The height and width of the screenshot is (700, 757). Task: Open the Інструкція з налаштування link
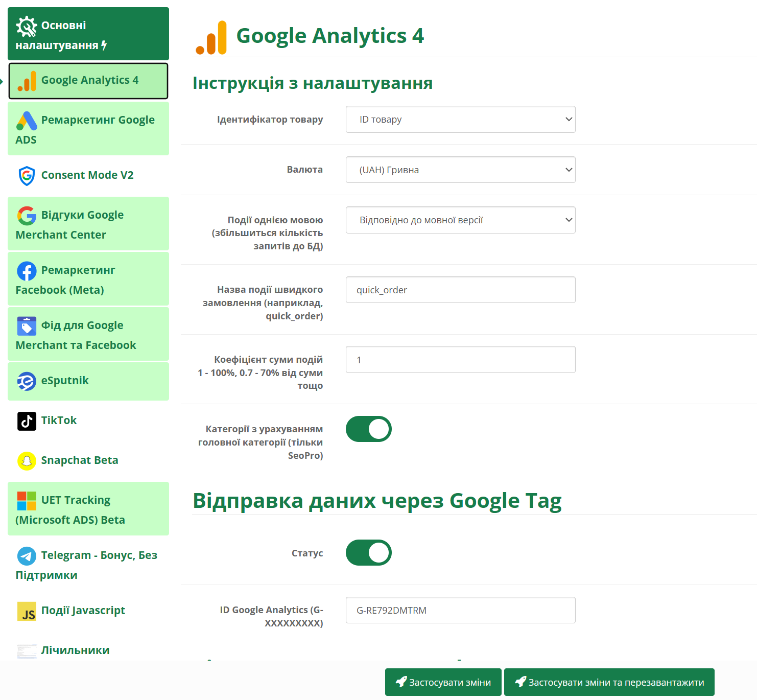tap(313, 83)
